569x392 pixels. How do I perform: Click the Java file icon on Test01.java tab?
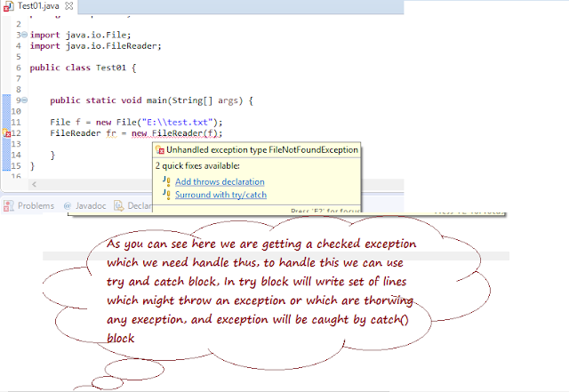click(9, 6)
